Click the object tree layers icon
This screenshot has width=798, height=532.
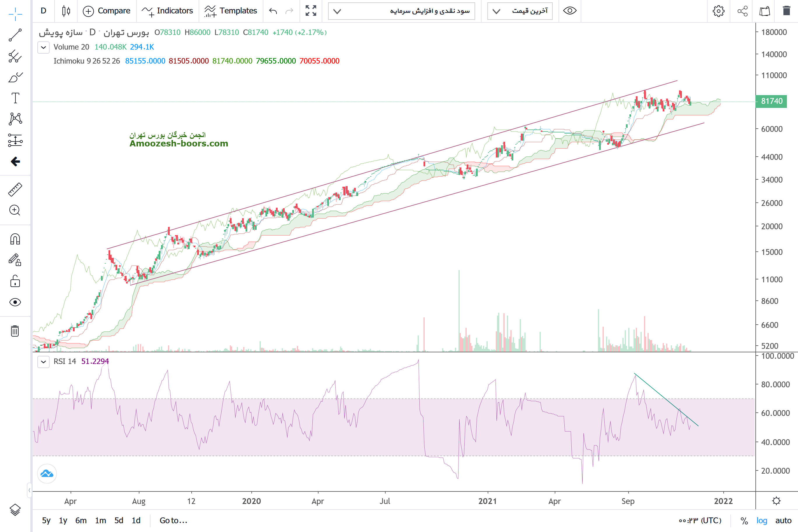[x=15, y=509]
